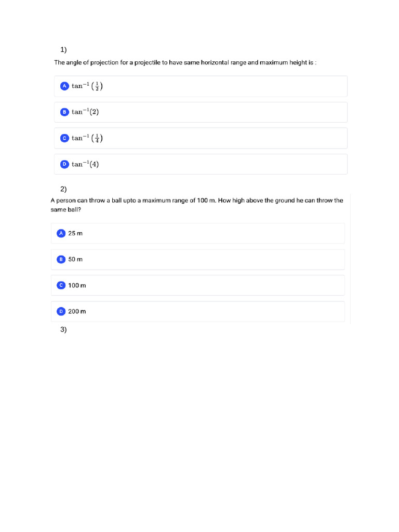Screen dimensions: 399x532
Task: Click the "1)" question number label
Action: 63,50
